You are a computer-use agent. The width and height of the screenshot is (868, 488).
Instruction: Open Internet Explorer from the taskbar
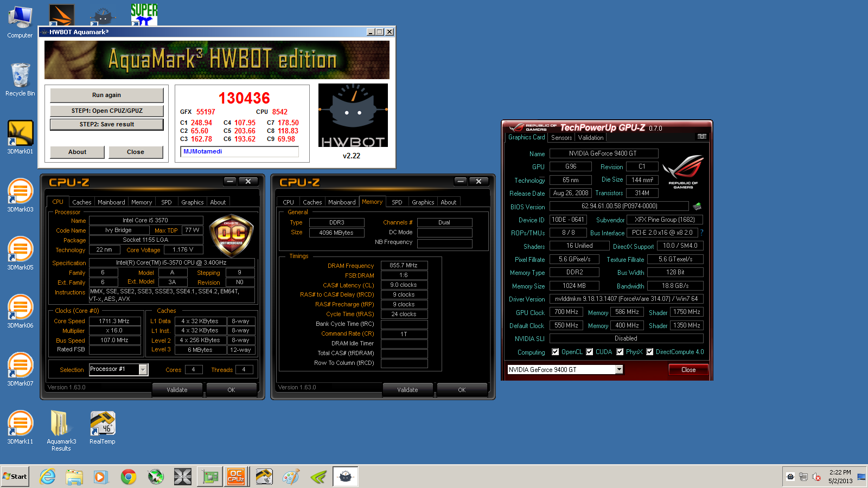point(48,477)
